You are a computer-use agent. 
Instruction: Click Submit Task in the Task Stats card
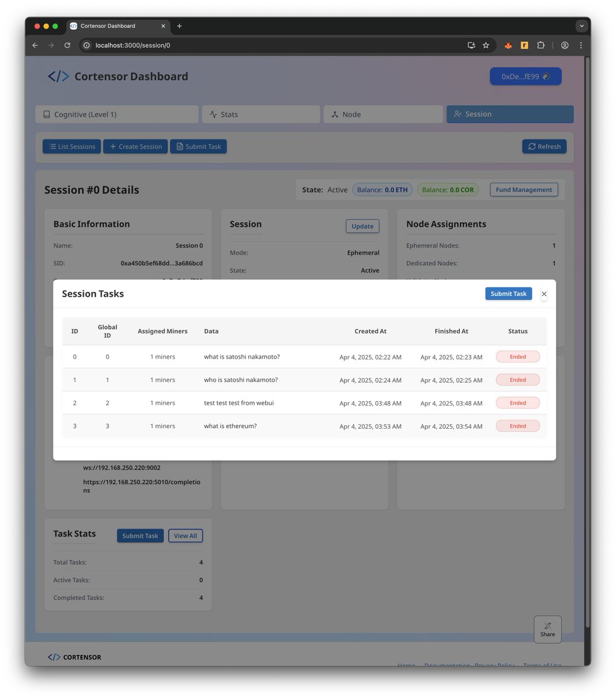tap(140, 535)
